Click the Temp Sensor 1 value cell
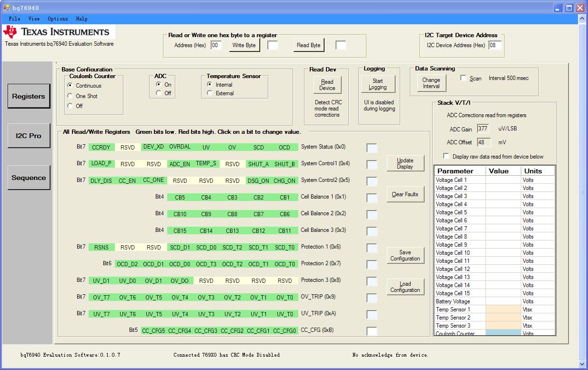Image resolution: width=588 pixels, height=370 pixels. point(503,310)
